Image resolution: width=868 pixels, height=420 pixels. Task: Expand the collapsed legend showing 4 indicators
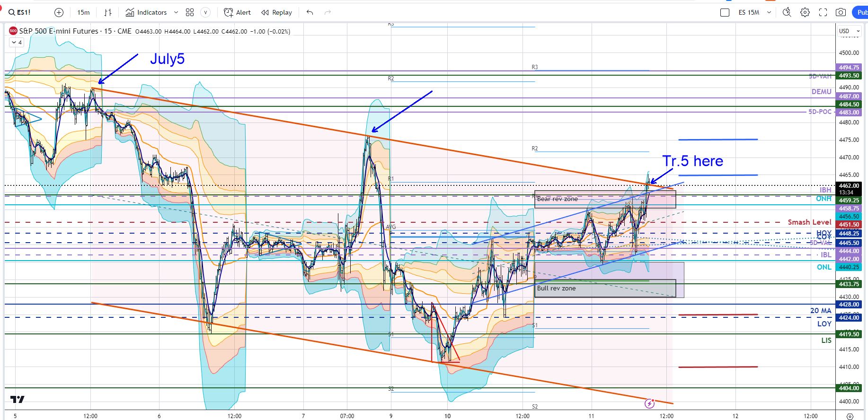17,42
